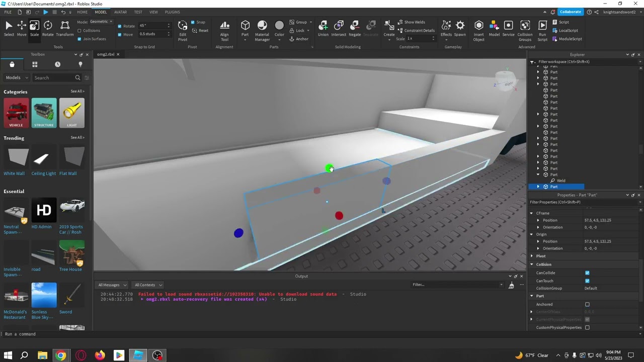Enable CustomPhysicalProperties checkbox
This screenshot has height=362, width=644.
(x=587, y=327)
